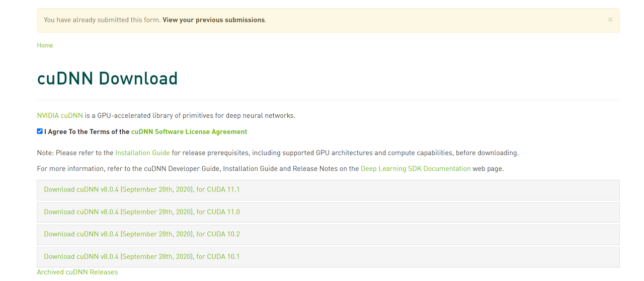Open View your previous submissions link
Viewport: 644px width, 281px height.
213,20
